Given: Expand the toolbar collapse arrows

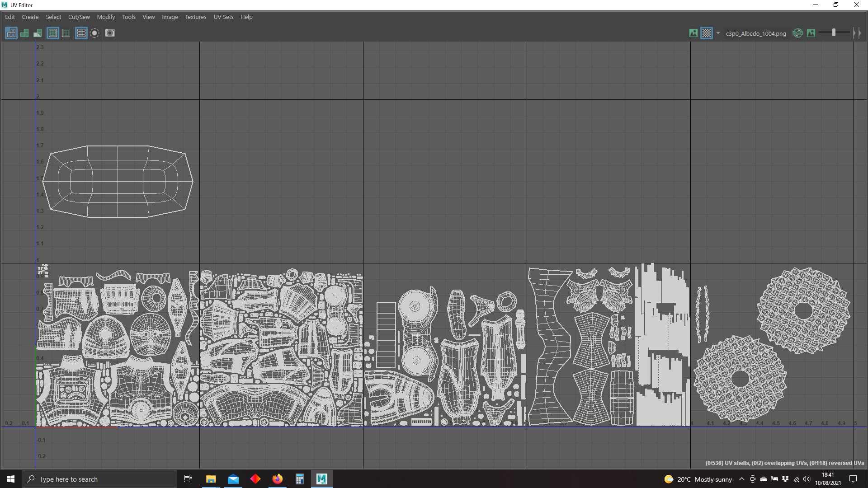Looking at the screenshot, I should click(857, 33).
